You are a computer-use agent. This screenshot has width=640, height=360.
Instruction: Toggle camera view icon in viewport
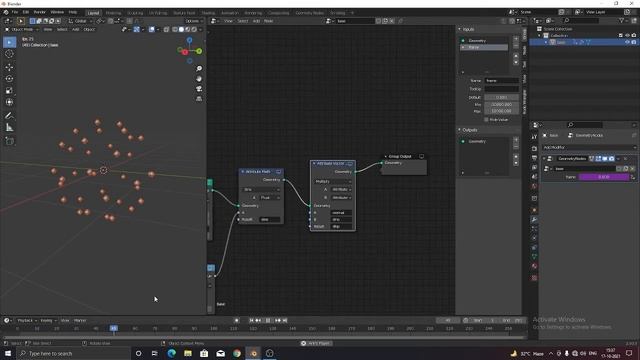click(199, 89)
